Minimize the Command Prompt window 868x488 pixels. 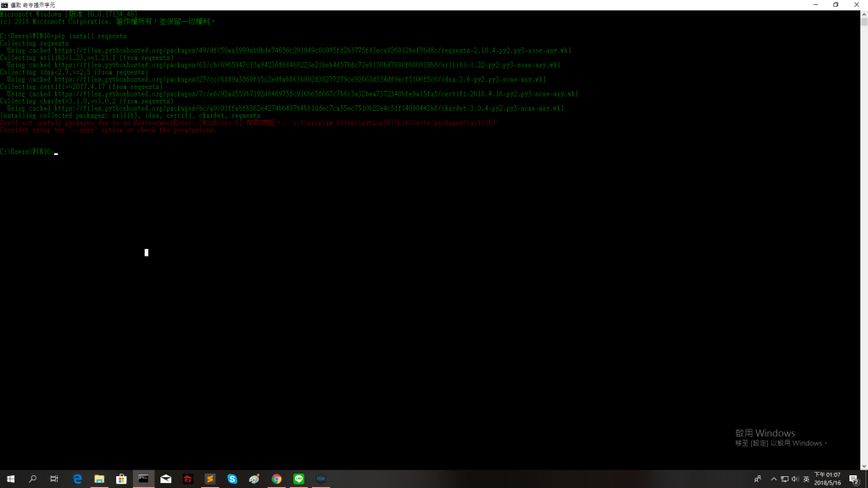click(815, 4)
